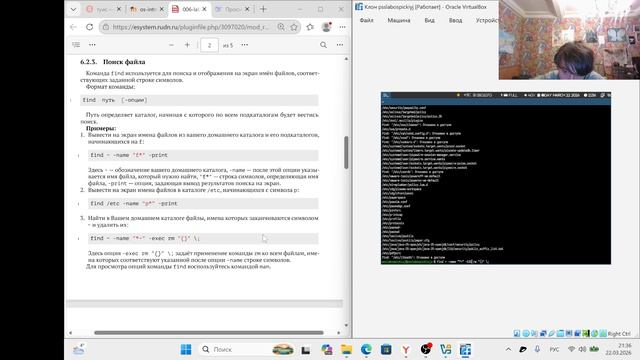Zoom in the PDF document
The height and width of the screenshot is (360, 640).
(x=187, y=45)
